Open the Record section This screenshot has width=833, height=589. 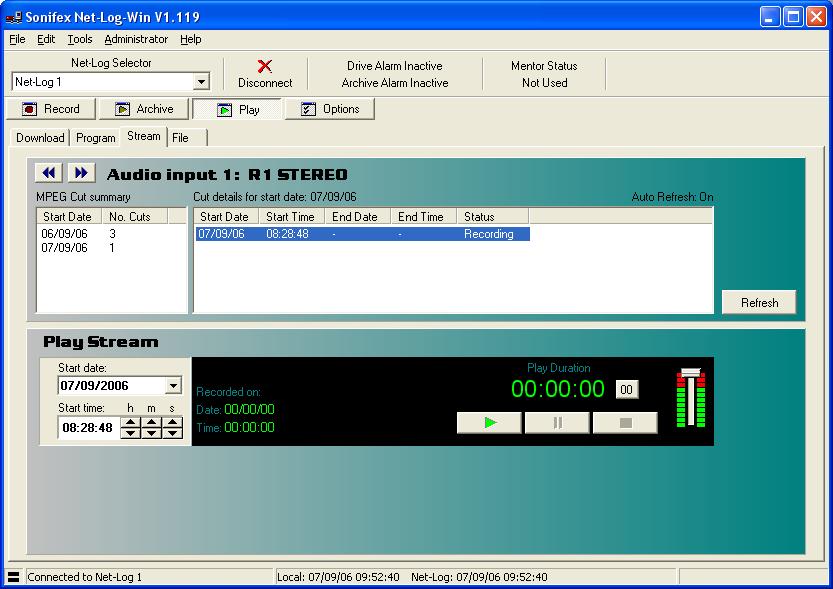click(x=51, y=109)
